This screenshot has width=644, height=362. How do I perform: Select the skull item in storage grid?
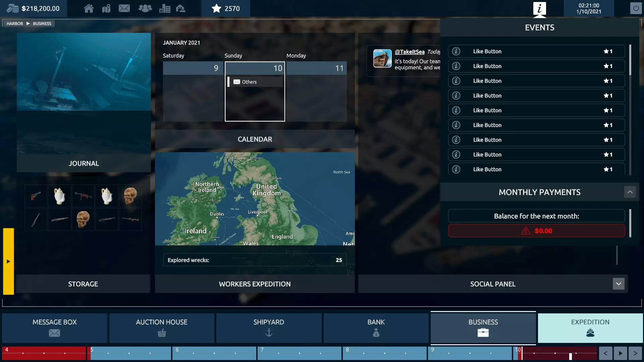(x=130, y=196)
